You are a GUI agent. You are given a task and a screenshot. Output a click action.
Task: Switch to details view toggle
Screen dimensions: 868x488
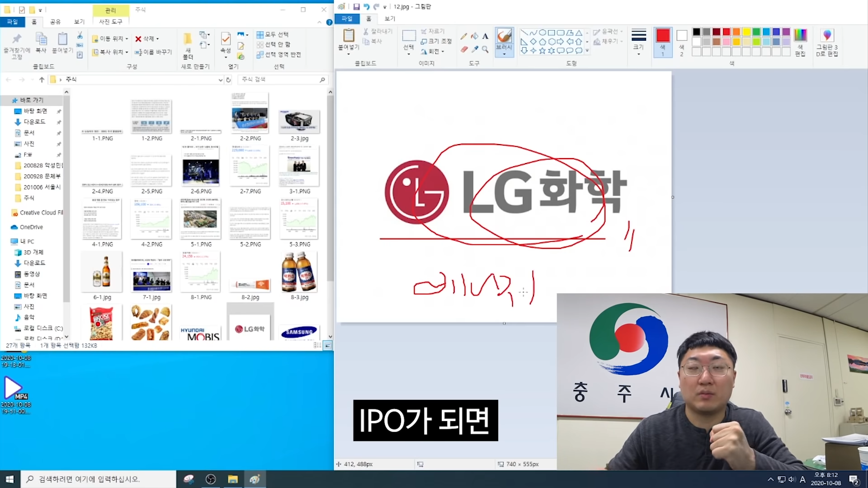(317, 346)
